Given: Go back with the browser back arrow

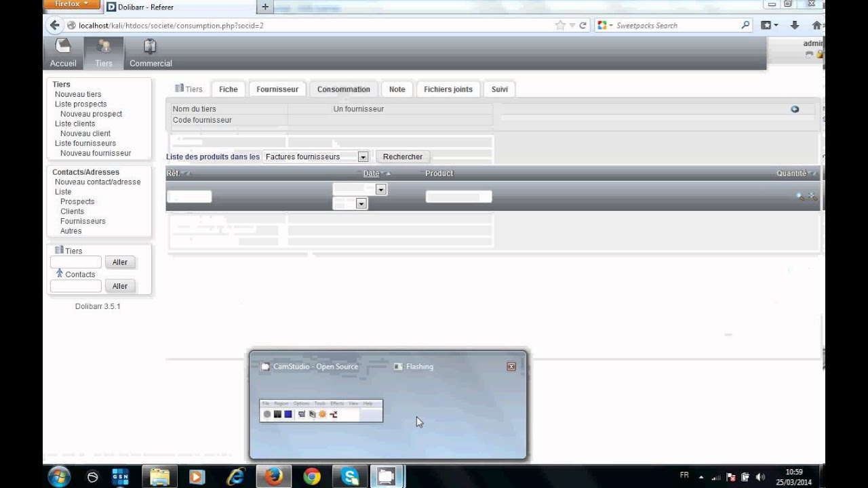Looking at the screenshot, I should [55, 25].
